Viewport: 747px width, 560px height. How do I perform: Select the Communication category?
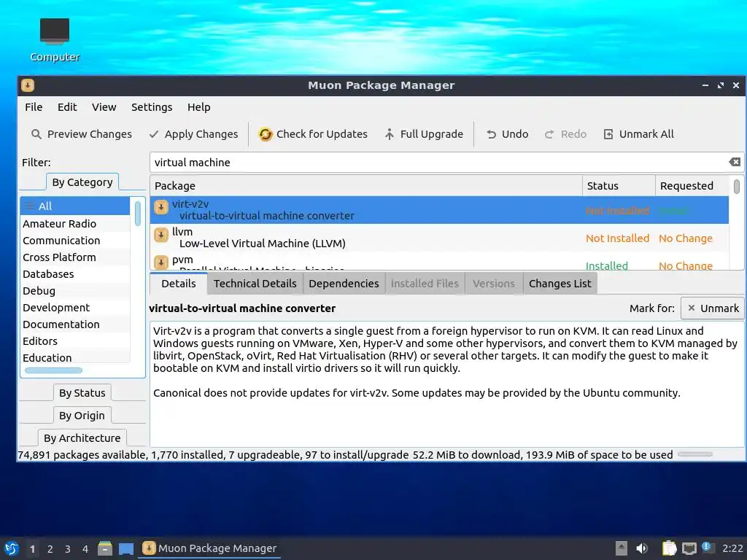click(75, 241)
